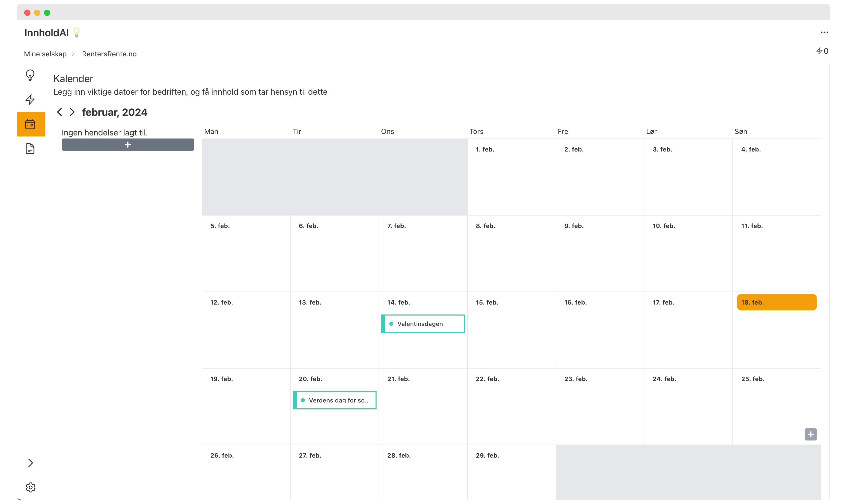Open the lightbulb ideas sidebar icon
847x504 pixels.
coord(30,75)
